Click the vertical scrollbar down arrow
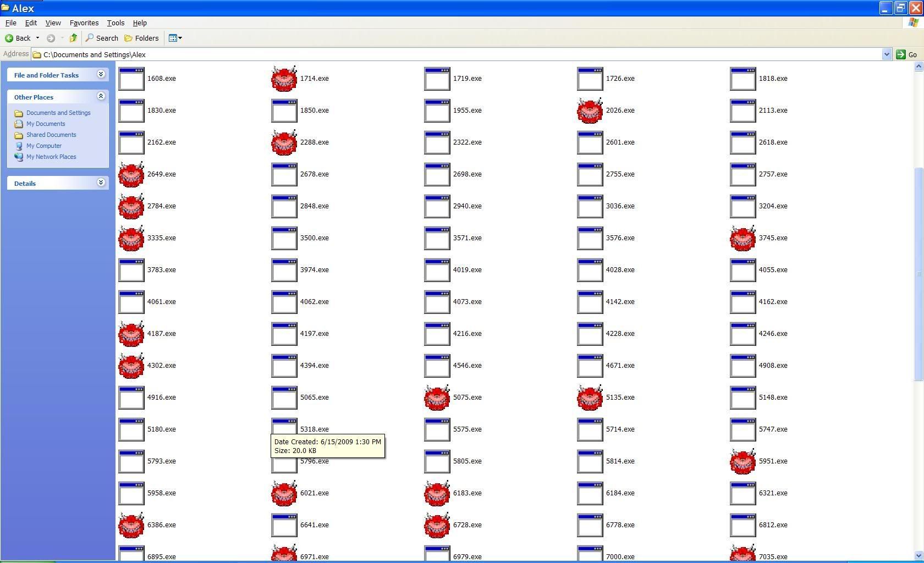Viewport: 924px width, 563px height. tap(918, 555)
